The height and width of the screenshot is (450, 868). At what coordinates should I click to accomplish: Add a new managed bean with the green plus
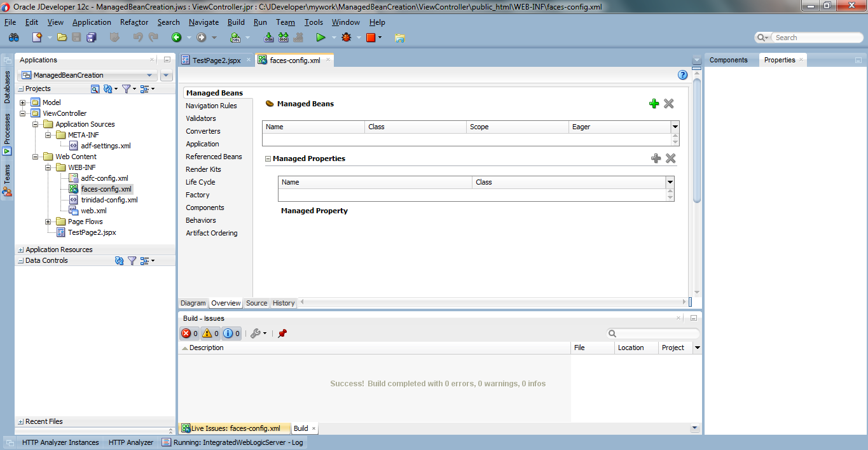coord(654,103)
